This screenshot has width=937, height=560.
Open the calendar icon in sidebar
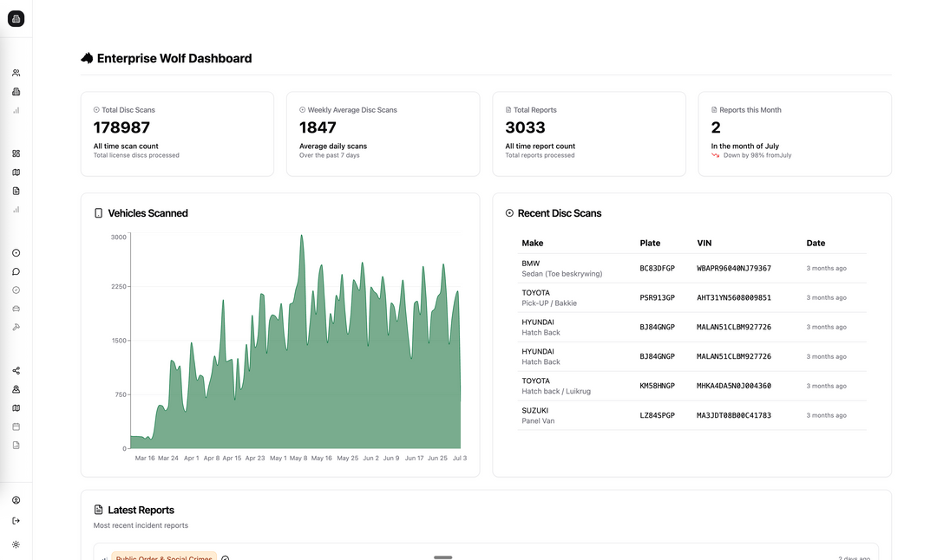tap(16, 427)
